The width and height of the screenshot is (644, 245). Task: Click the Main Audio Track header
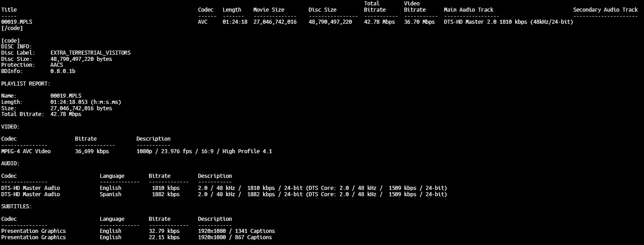point(469,10)
